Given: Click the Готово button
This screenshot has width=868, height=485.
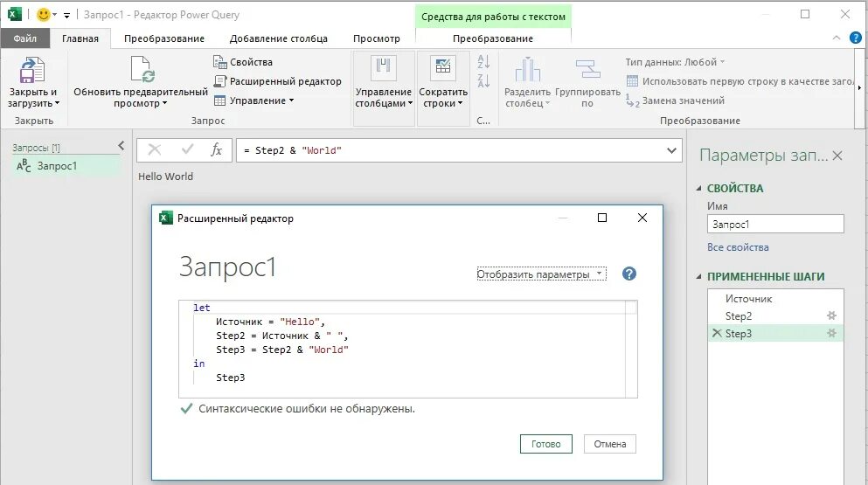Looking at the screenshot, I should click(545, 444).
